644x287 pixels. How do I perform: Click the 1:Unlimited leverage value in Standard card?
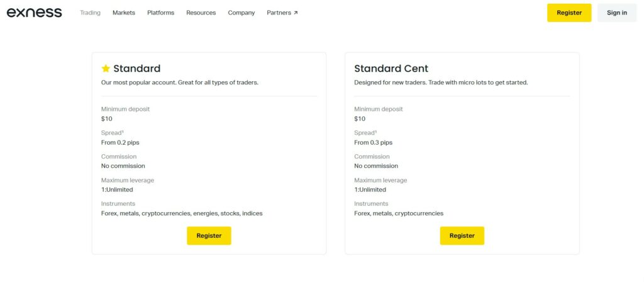point(117,189)
